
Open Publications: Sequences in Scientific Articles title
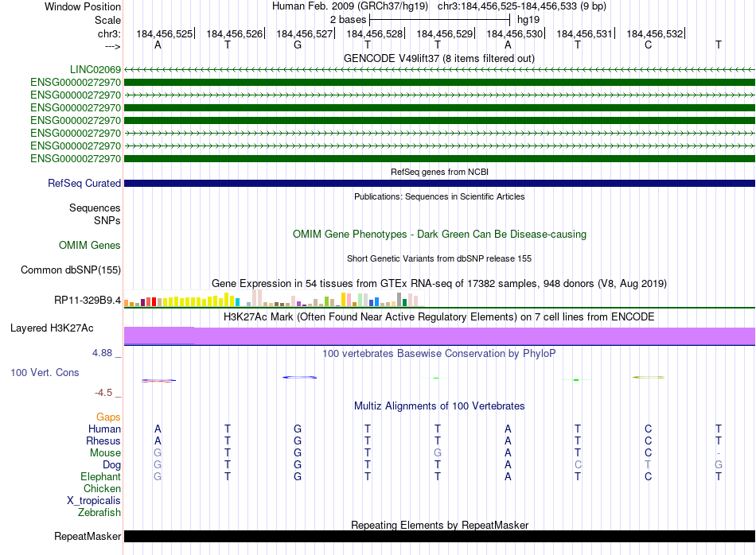coord(439,196)
